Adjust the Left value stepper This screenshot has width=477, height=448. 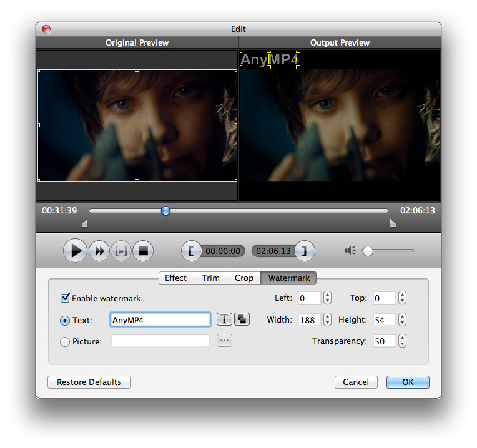(x=328, y=298)
